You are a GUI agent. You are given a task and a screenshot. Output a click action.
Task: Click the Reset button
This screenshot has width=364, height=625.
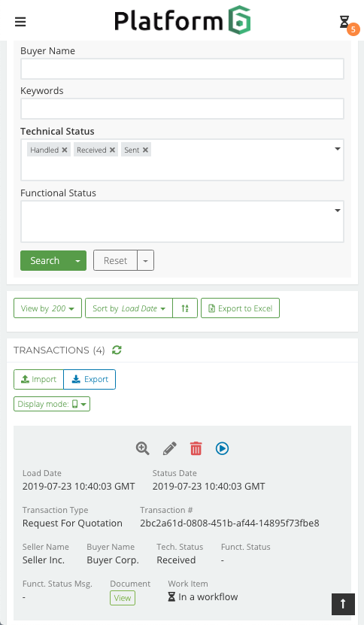(x=115, y=261)
